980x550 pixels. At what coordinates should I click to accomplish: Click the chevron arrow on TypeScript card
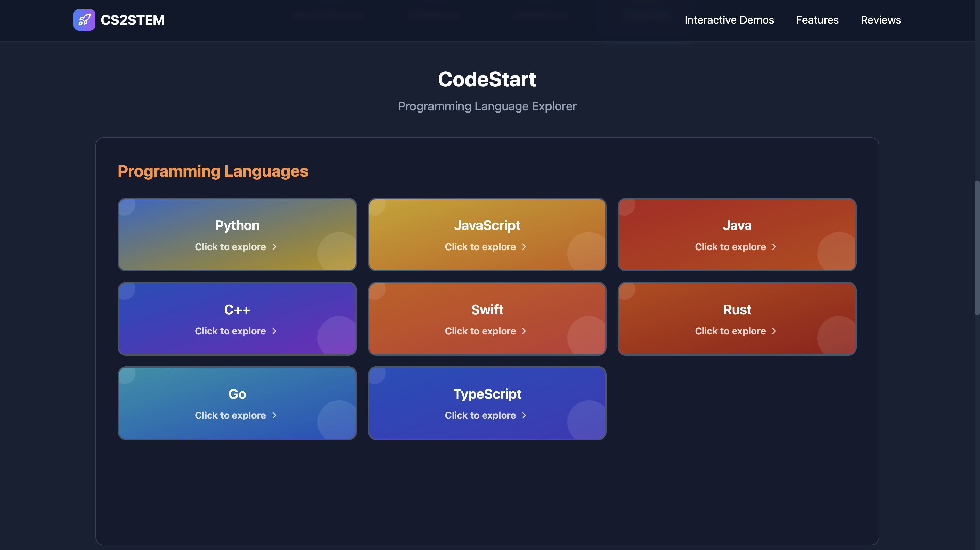524,416
